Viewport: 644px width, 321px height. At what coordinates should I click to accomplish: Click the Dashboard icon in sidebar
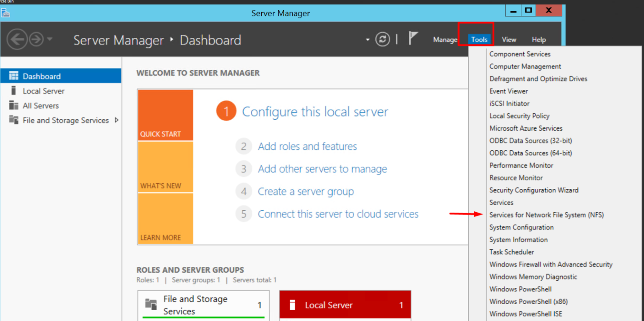coord(14,76)
